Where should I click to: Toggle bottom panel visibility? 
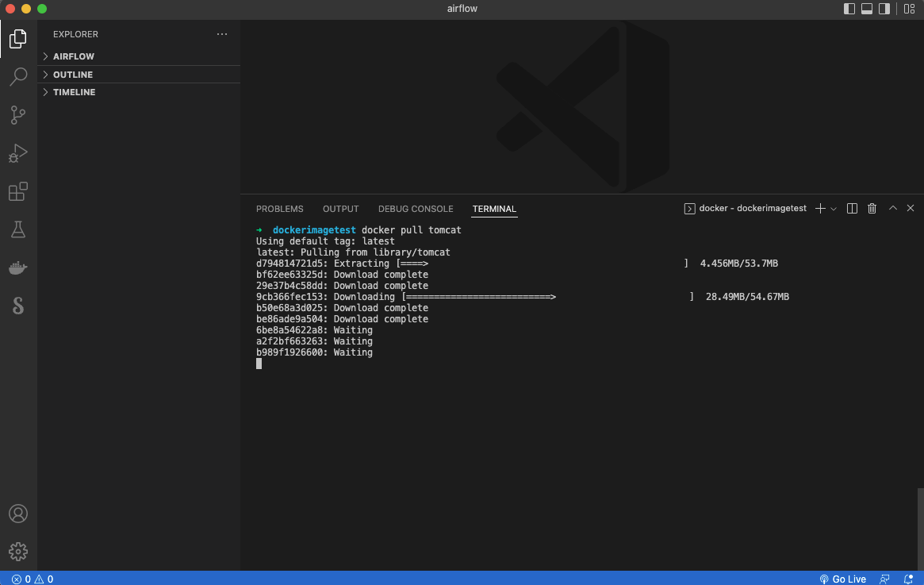pyautogui.click(x=867, y=9)
